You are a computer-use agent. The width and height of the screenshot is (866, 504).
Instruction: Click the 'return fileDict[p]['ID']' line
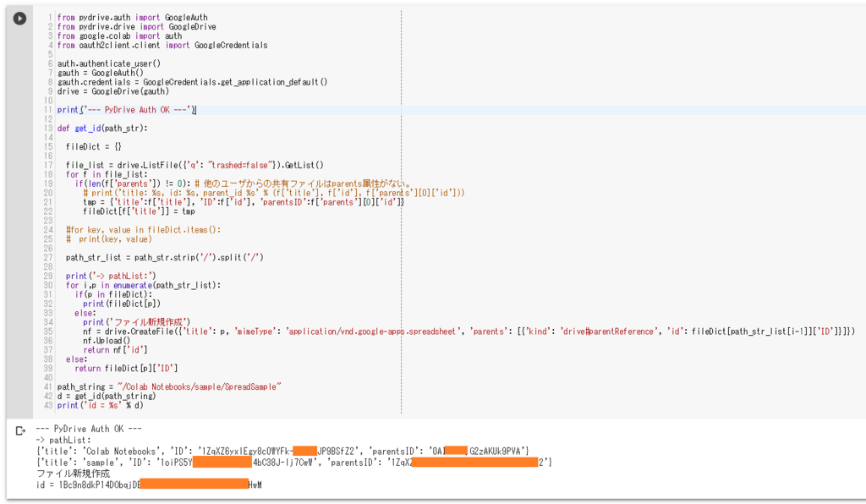126,368
